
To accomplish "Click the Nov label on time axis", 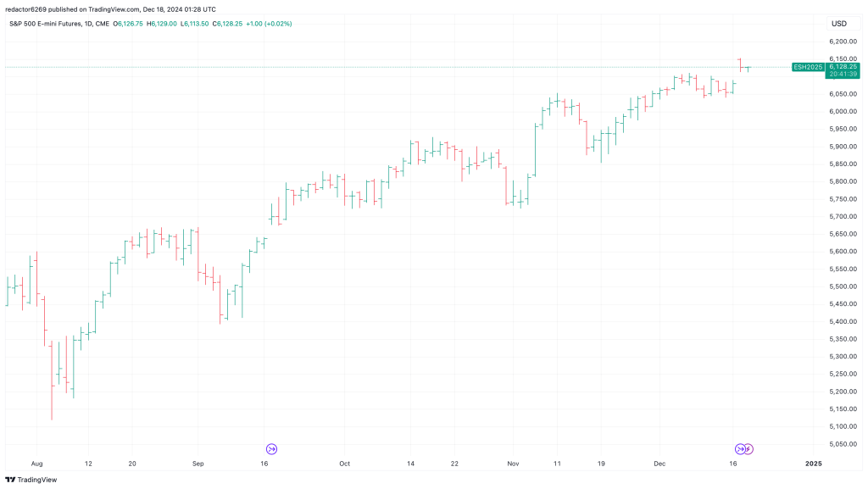I will [x=513, y=464].
